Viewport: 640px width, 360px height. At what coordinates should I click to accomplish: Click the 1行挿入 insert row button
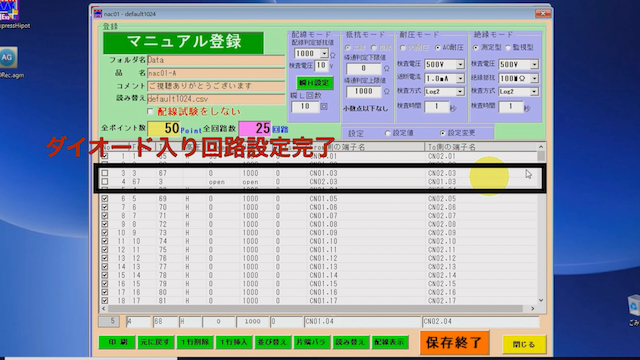[234, 342]
